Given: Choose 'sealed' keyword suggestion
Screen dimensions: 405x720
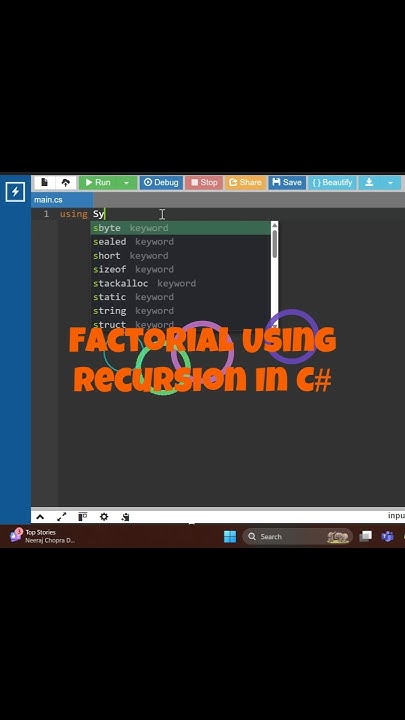Looking at the screenshot, I should [181, 242].
